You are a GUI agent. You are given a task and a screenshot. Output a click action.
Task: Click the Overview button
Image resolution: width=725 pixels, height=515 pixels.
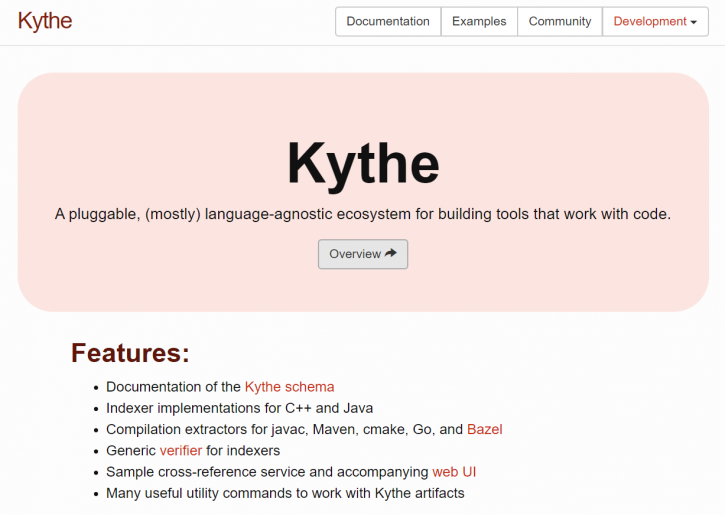(x=363, y=254)
